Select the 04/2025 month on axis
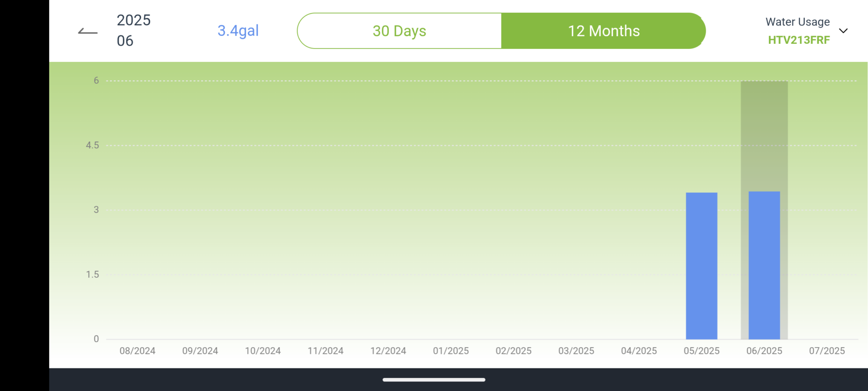 click(639, 351)
